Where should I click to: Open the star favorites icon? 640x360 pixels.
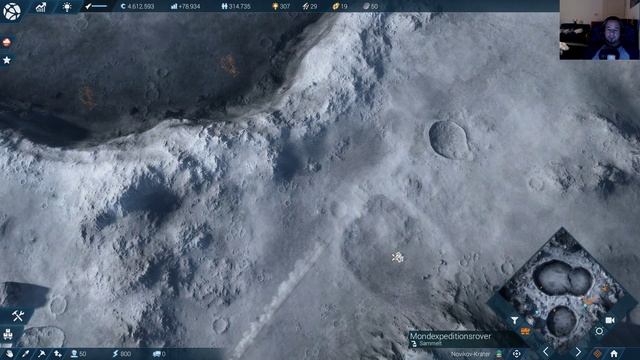pyautogui.click(x=7, y=60)
